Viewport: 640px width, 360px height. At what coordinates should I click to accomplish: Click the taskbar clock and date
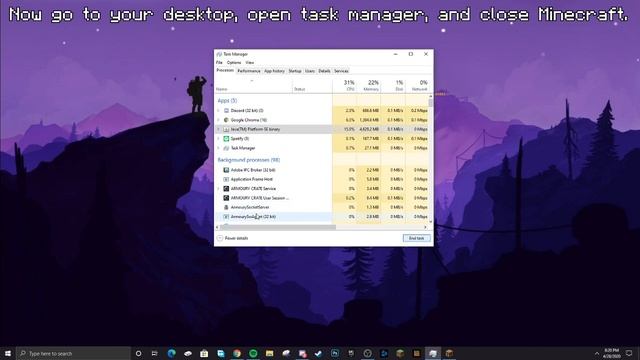click(611, 353)
